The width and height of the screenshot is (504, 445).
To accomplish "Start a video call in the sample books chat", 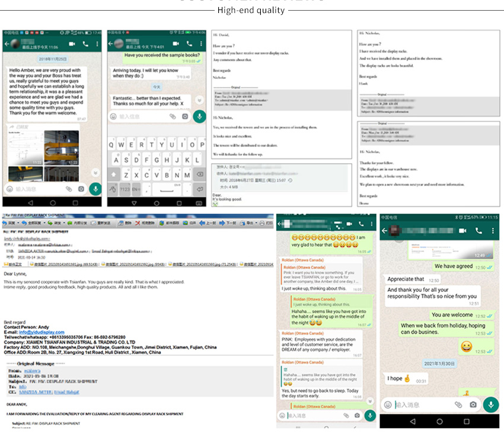I will tap(176, 43).
